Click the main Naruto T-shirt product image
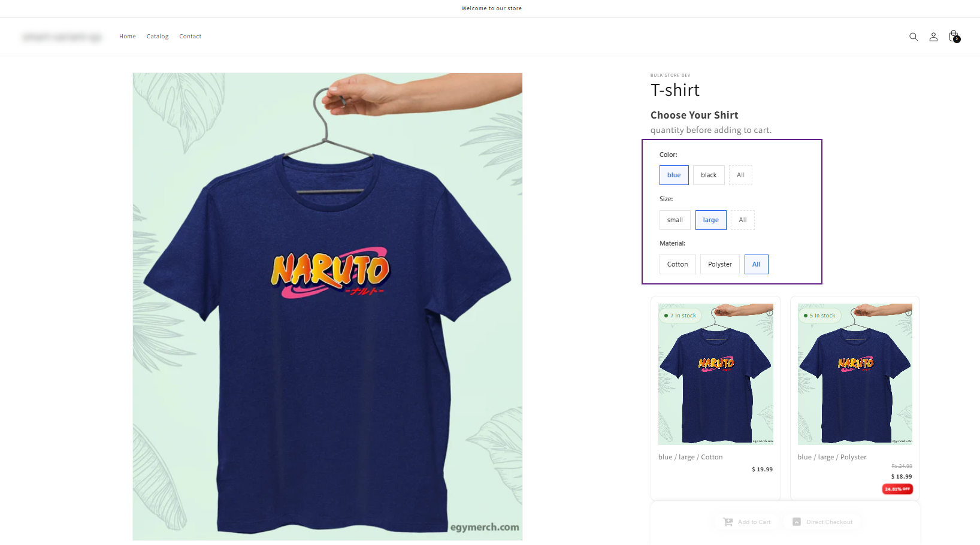Image resolution: width=980 pixels, height=545 pixels. click(328, 307)
